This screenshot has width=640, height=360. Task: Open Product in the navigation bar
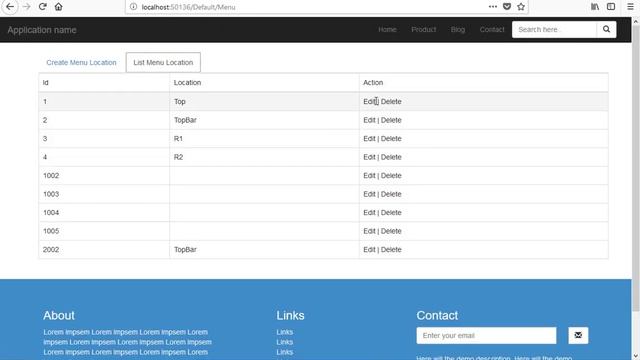[x=424, y=29]
